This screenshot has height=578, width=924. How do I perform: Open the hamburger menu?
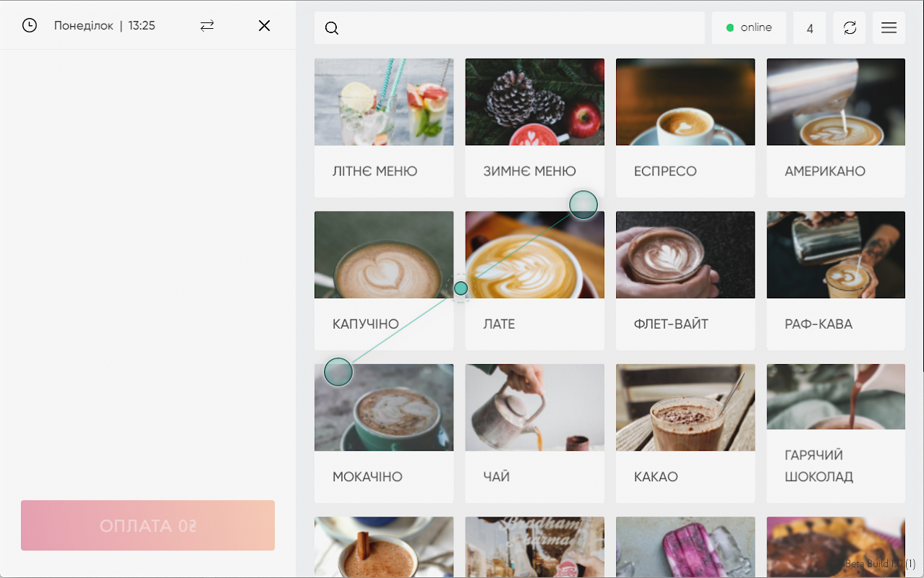(x=889, y=28)
